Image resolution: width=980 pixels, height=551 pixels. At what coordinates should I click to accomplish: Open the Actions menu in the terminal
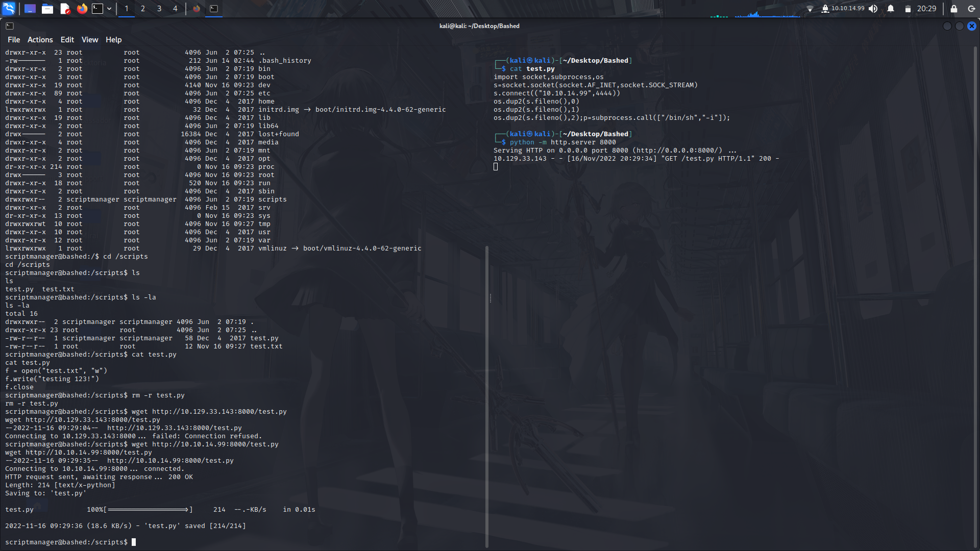pyautogui.click(x=40, y=39)
